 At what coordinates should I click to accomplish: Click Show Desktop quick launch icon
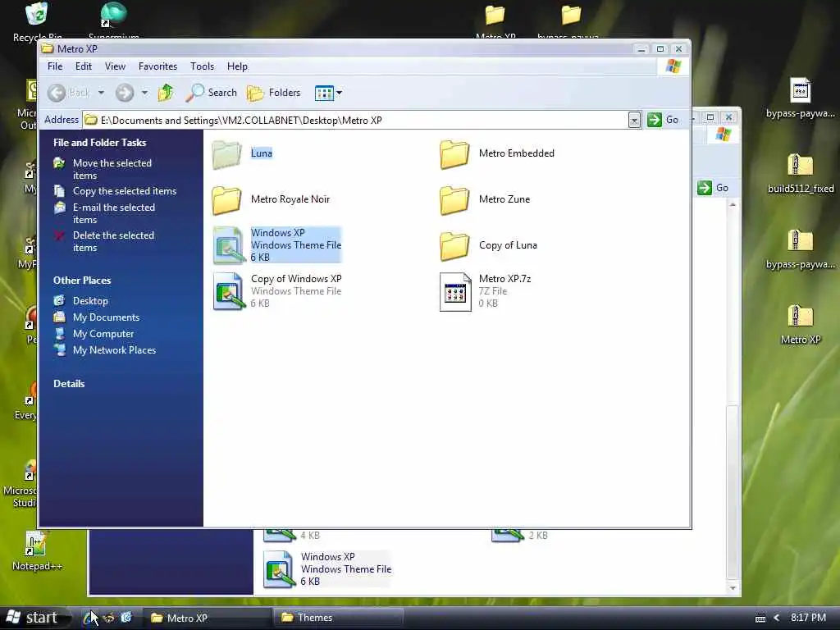tap(126, 618)
